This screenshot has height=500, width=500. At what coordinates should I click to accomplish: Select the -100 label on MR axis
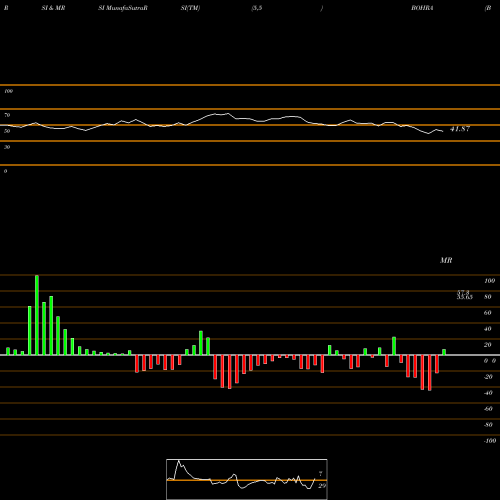point(490,441)
